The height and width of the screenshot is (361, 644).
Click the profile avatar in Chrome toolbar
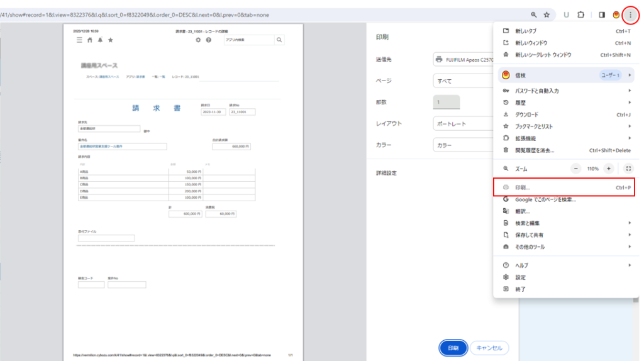pyautogui.click(x=616, y=14)
